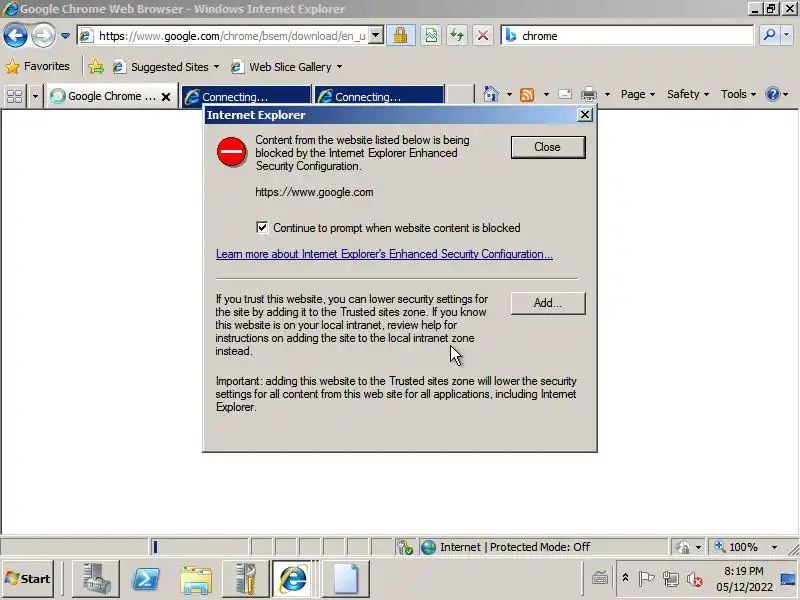Click the Refresh green arrows icon
Viewport: 800px width, 600px height.
point(457,36)
